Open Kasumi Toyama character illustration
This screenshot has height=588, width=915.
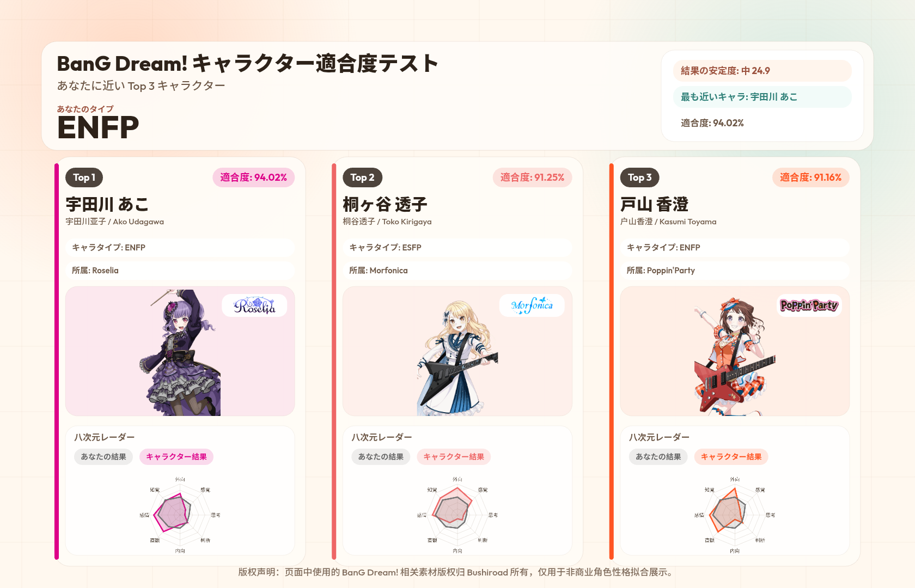click(734, 357)
